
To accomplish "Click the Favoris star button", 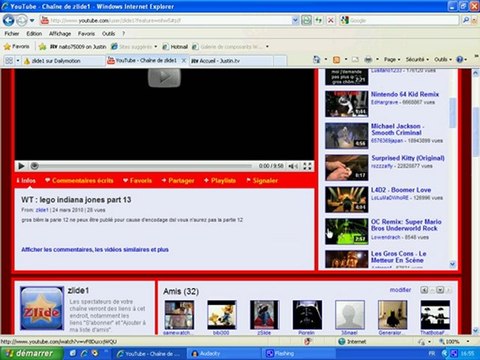I will 16,47.
